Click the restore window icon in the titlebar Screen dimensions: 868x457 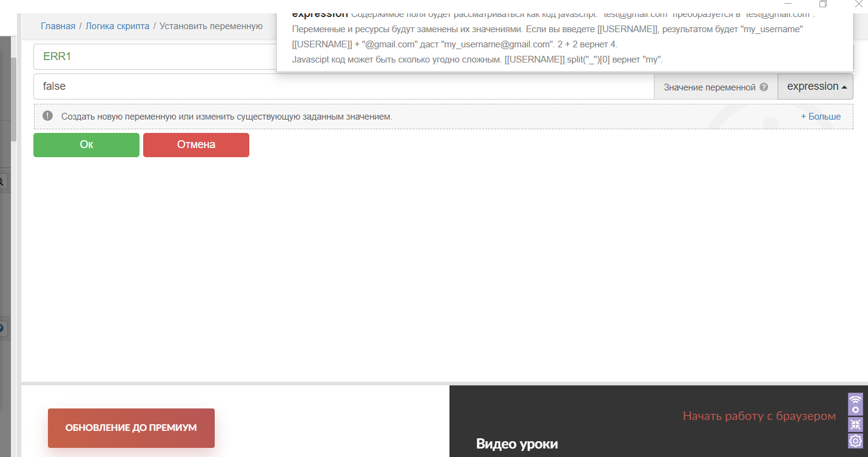[823, 4]
